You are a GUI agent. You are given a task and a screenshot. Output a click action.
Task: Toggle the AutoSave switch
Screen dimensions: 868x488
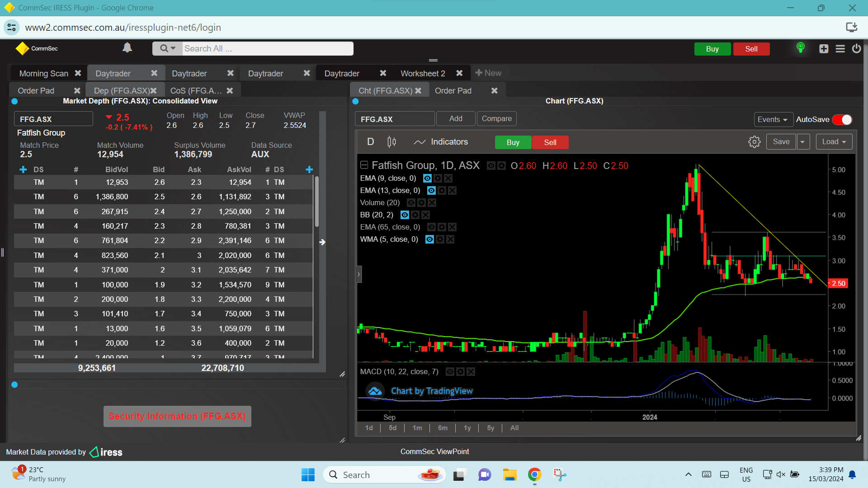click(842, 120)
